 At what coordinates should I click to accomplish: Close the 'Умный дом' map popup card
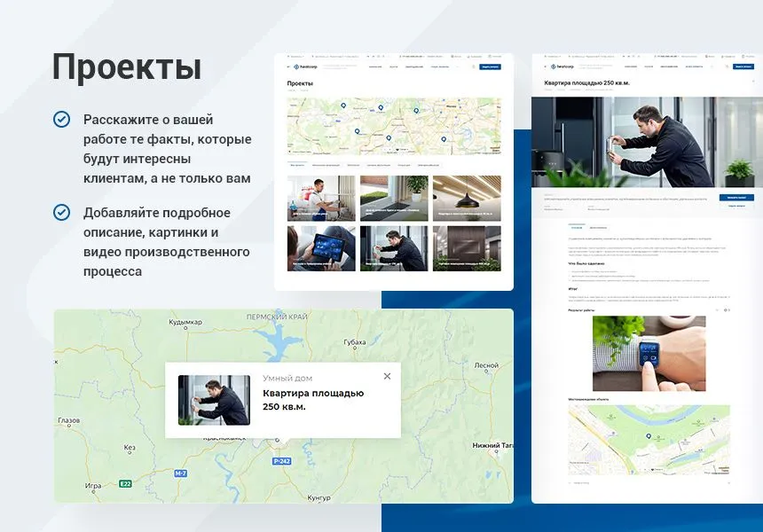coord(387,376)
